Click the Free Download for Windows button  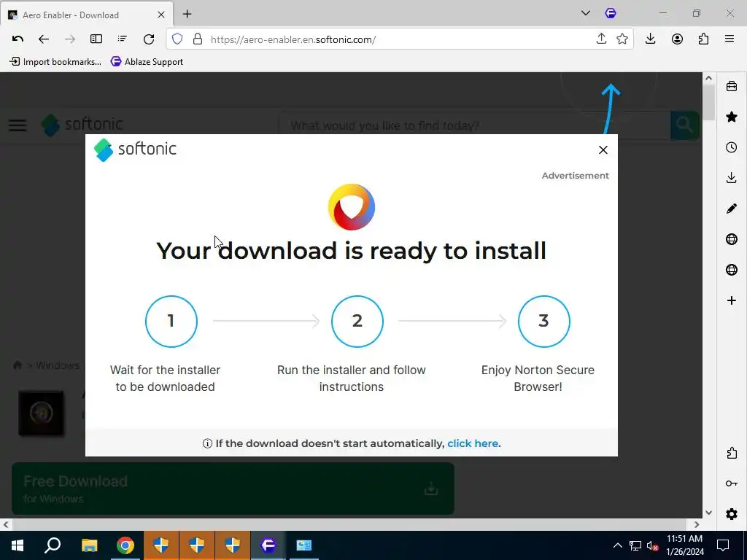tap(233, 489)
